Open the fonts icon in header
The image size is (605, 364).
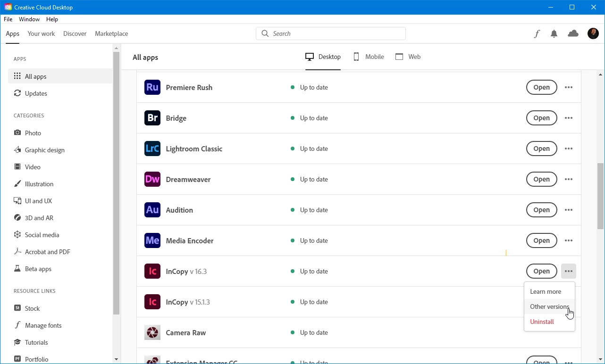pyautogui.click(x=537, y=33)
